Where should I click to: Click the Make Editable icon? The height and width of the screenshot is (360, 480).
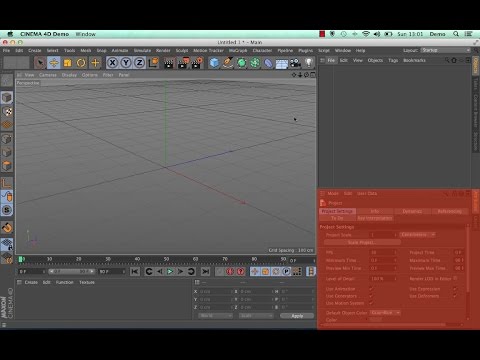7,80
